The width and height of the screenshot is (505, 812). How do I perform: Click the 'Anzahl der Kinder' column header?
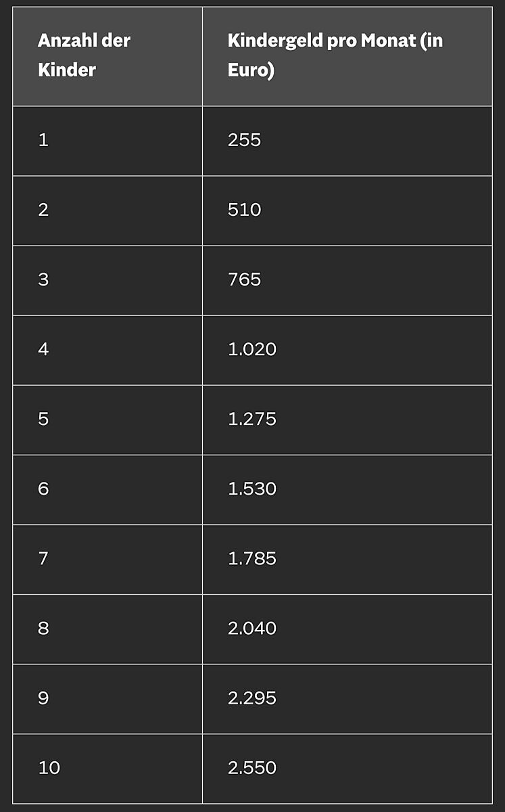pyautogui.click(x=85, y=55)
